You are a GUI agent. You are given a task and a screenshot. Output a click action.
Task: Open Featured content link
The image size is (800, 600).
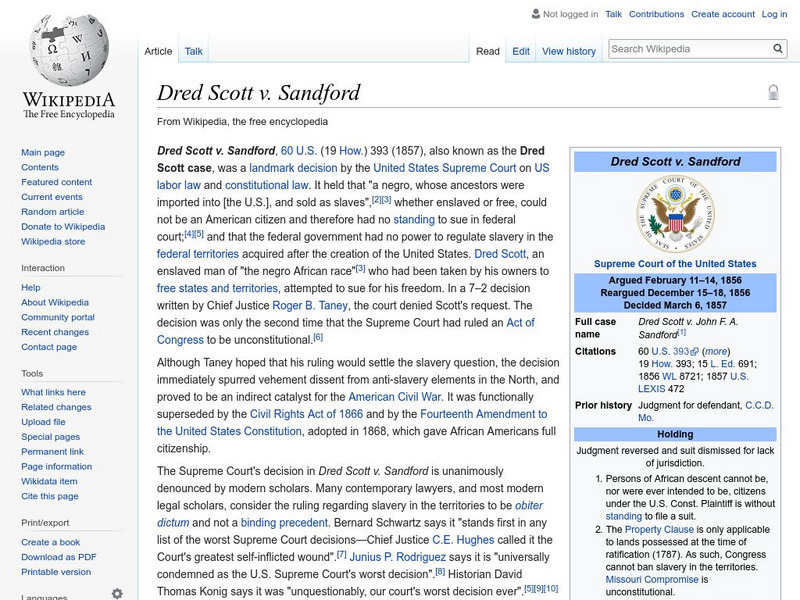57,182
